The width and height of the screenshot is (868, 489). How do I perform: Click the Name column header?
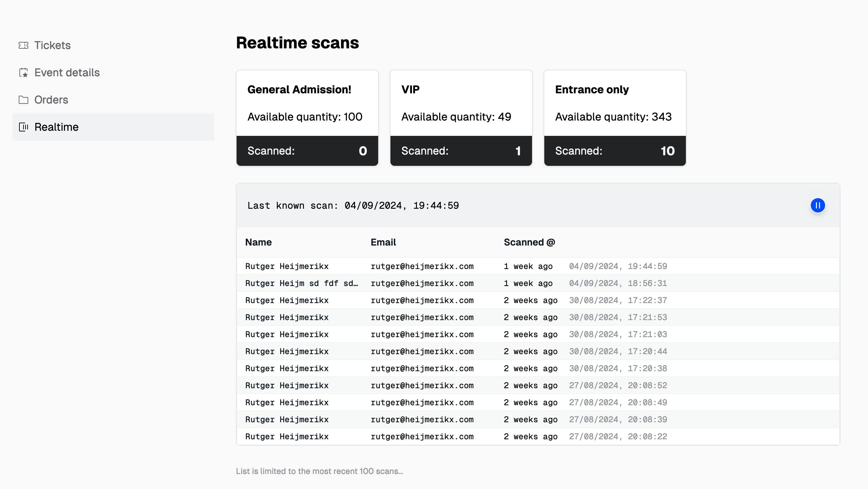[258, 242]
